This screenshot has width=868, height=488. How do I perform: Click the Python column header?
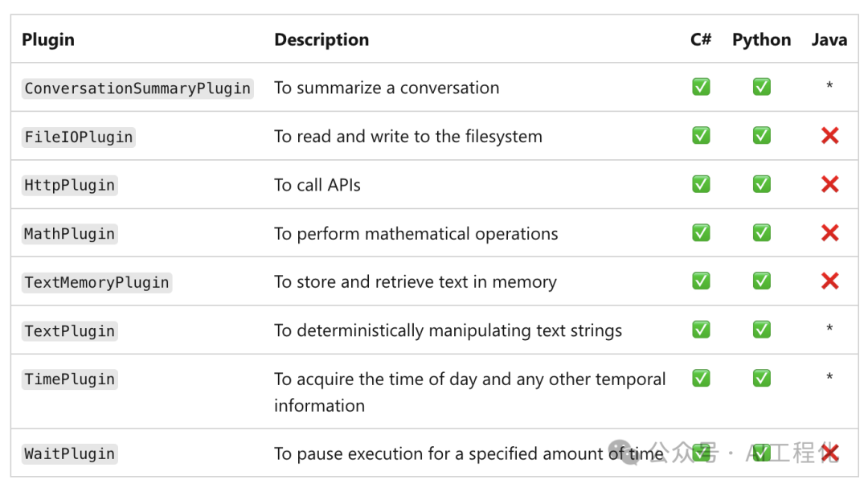(761, 40)
